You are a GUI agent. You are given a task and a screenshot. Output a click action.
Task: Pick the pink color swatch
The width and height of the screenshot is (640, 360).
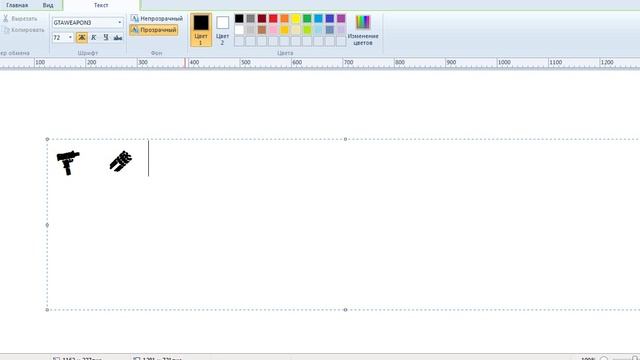point(273,30)
